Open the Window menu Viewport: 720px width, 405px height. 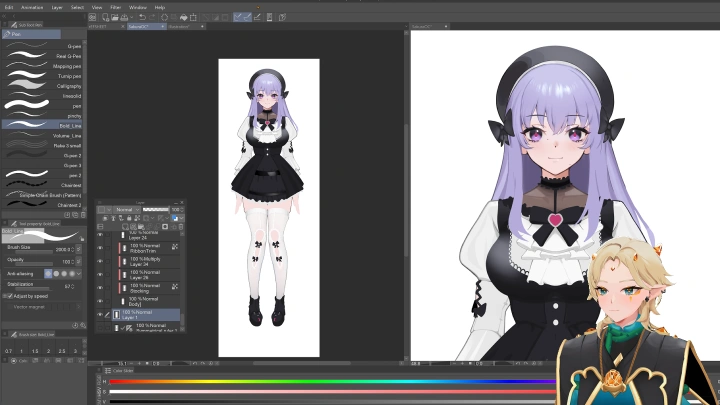(138, 7)
